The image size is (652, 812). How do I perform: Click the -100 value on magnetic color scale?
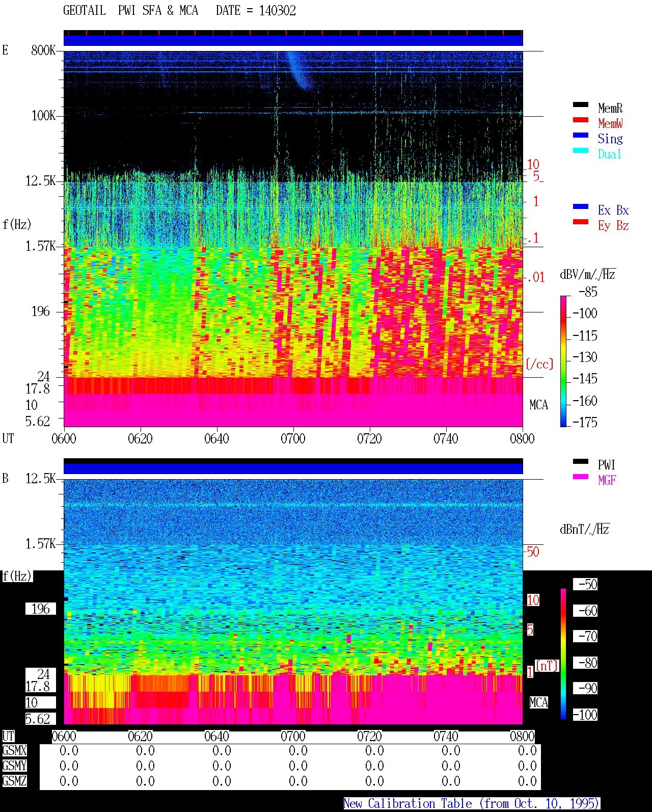[585, 715]
